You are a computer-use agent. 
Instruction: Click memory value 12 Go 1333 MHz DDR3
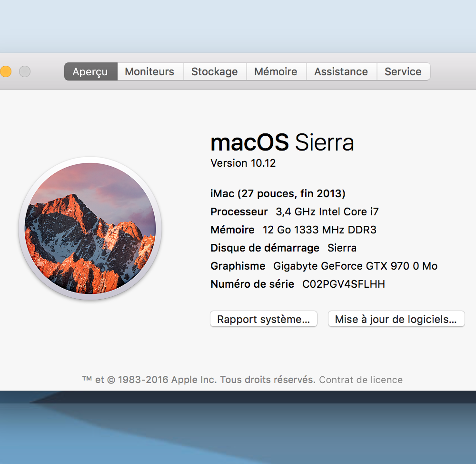tap(319, 230)
